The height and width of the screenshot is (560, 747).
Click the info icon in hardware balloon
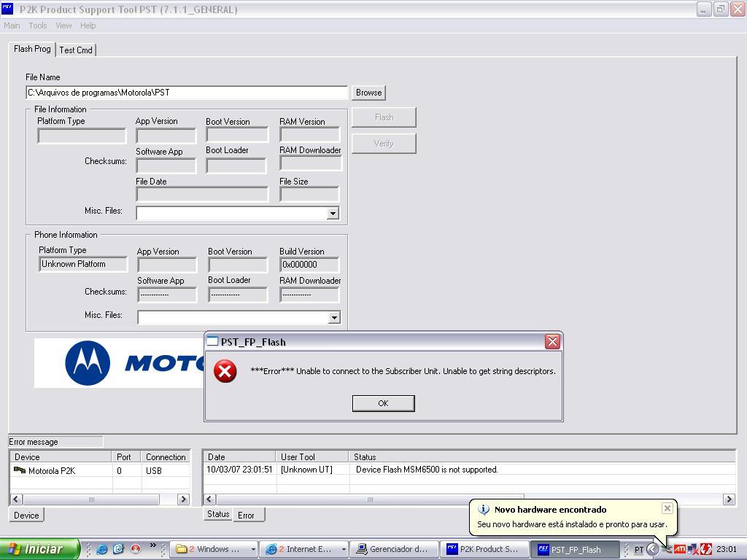tap(483, 510)
